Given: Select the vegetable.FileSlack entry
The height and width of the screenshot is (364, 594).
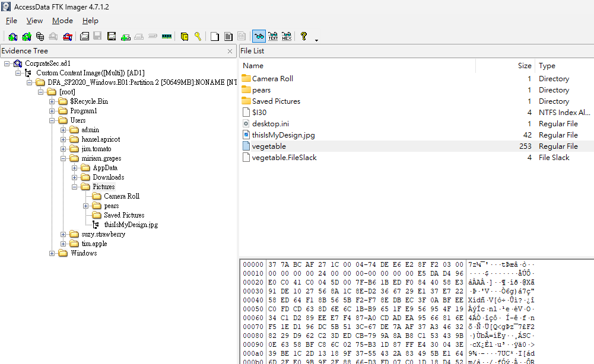Looking at the screenshot, I should [284, 158].
